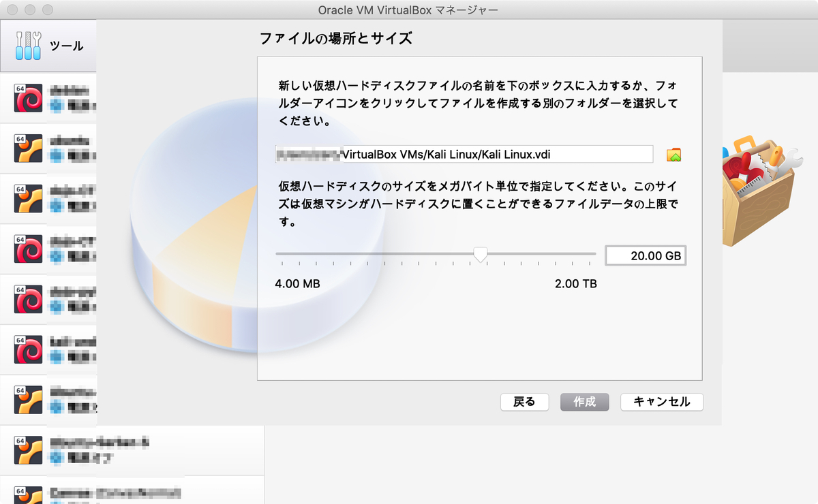The width and height of the screenshot is (818, 504).
Task: Click the disk size slider handle
Action: pyautogui.click(x=481, y=255)
